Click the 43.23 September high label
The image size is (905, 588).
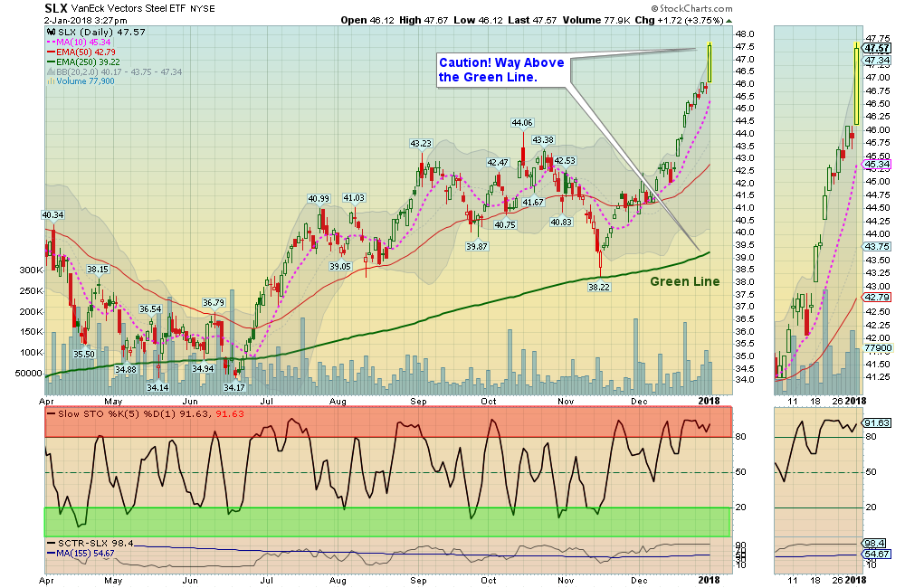tap(421, 143)
